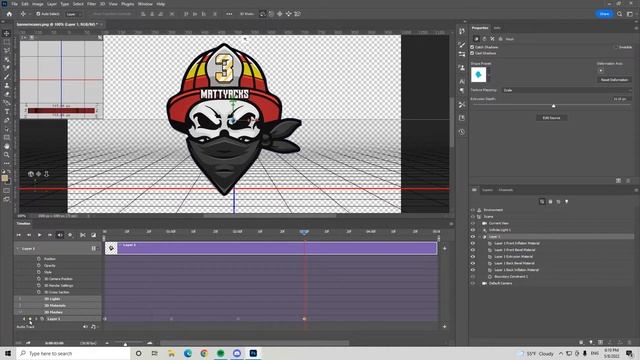Toggle visibility of Environment in 3D panel

473,210
